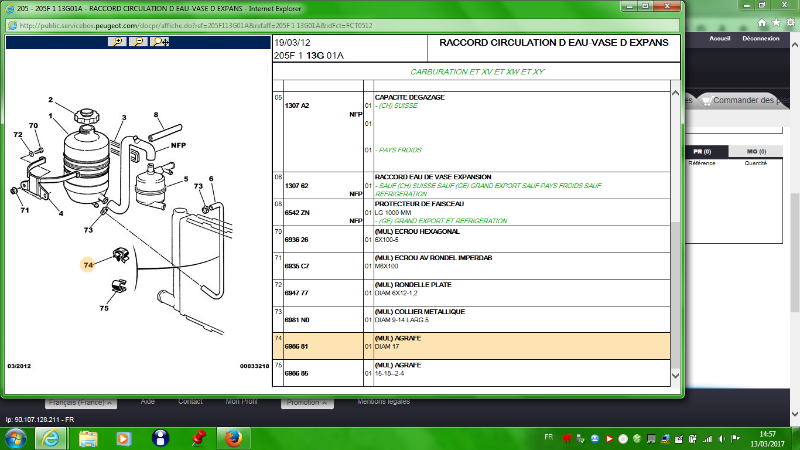The width and height of the screenshot is (800, 450).
Task: Open the red pushpin taskbar application
Action: pyautogui.click(x=198, y=438)
